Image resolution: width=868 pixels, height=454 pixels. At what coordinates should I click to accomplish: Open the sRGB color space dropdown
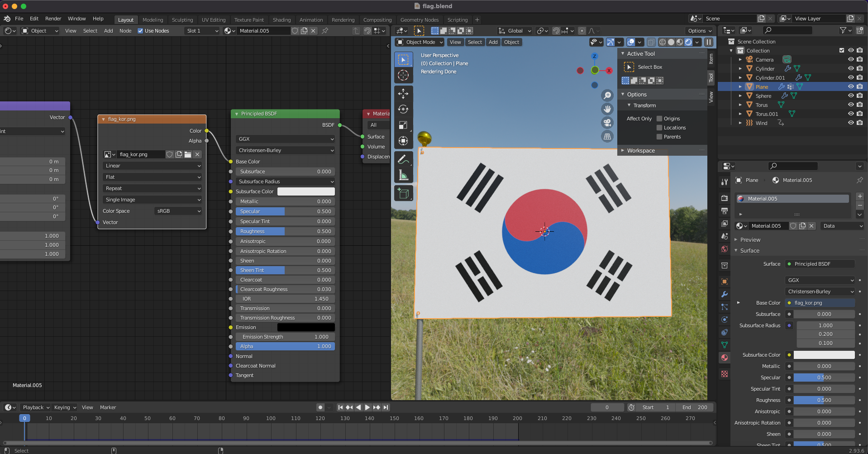coord(178,211)
